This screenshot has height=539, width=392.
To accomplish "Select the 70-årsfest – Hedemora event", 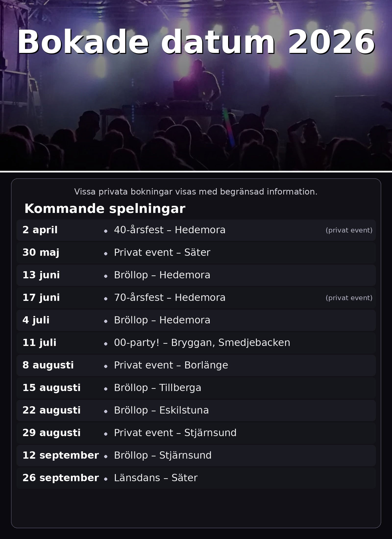I will tap(170, 298).
